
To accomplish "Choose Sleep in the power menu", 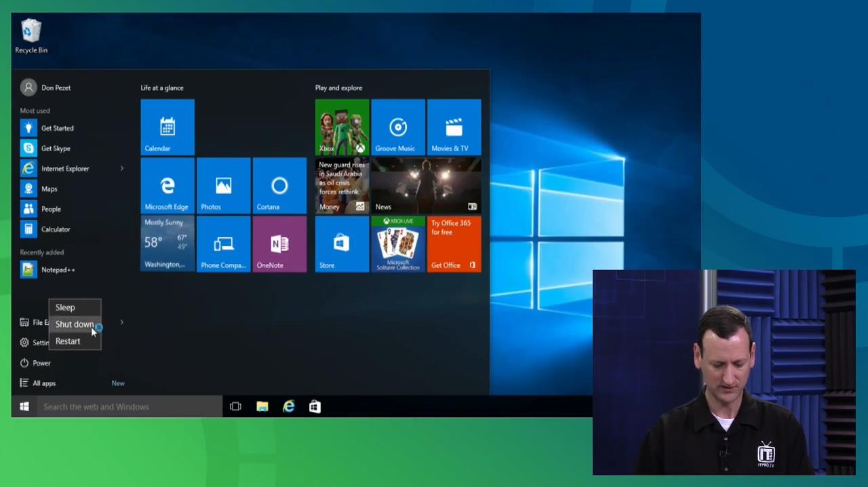I will tap(75, 307).
